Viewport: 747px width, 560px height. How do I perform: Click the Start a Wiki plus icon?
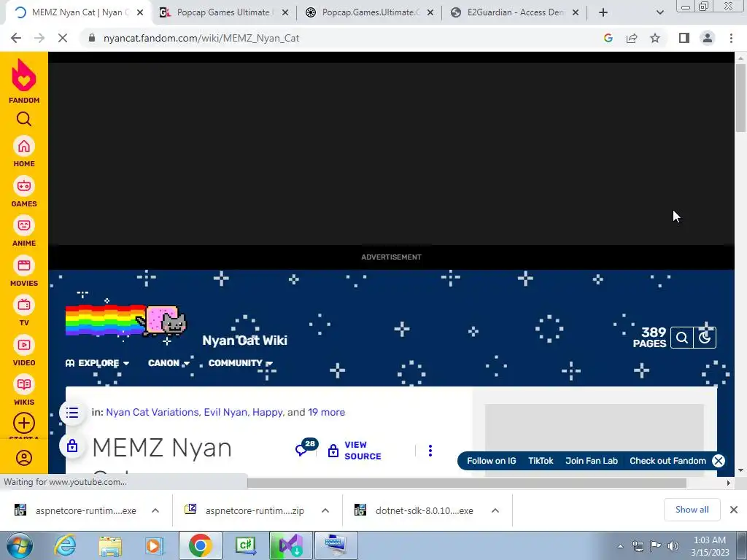pos(24,424)
